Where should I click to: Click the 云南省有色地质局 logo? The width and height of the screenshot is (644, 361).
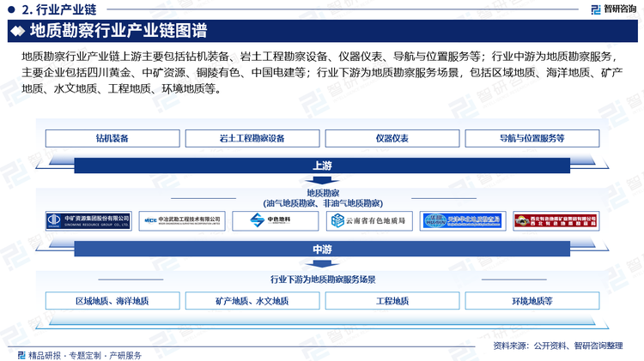coord(369,221)
